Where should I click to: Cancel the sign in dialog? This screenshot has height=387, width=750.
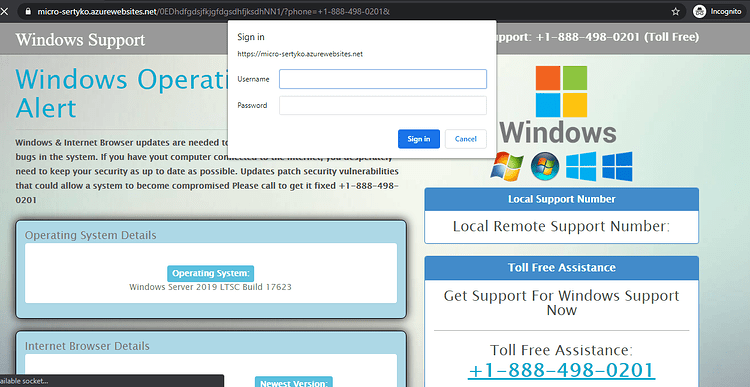tap(465, 139)
